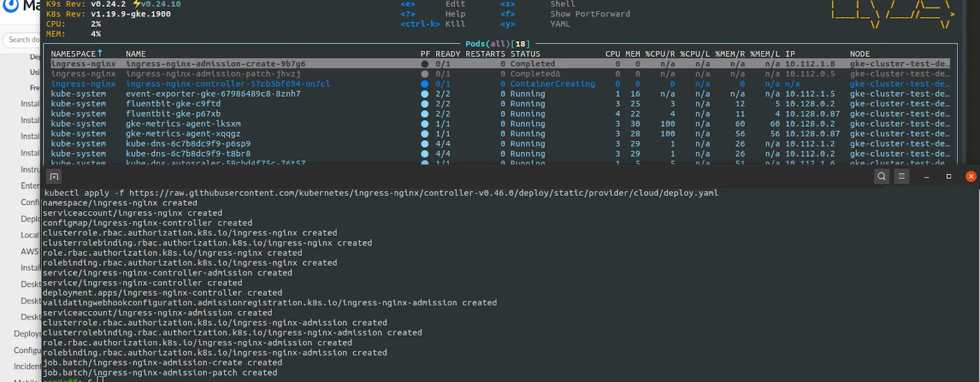Select the event-exporter-gke-67986489c8-8znh7 pod
Viewport: 980px width, 382px height.
click(x=213, y=94)
